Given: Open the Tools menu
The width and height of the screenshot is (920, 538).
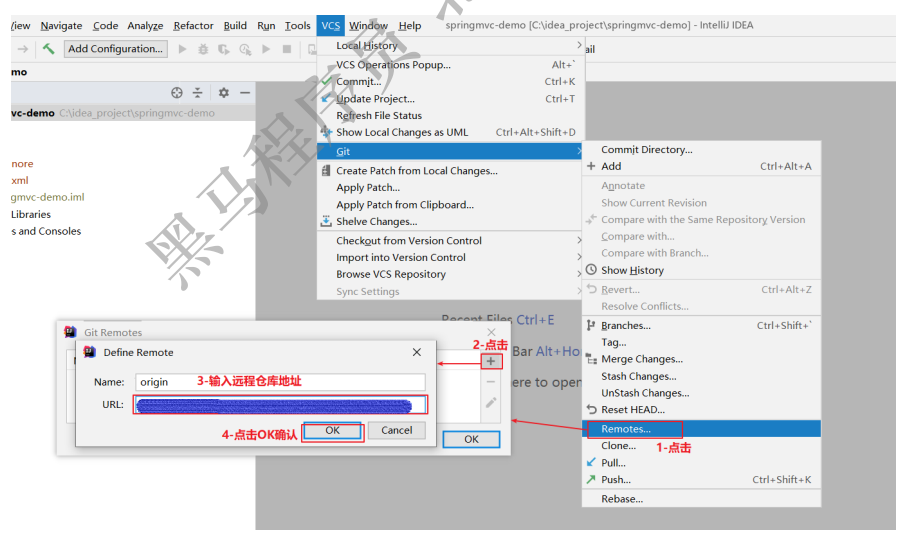Looking at the screenshot, I should [x=297, y=25].
